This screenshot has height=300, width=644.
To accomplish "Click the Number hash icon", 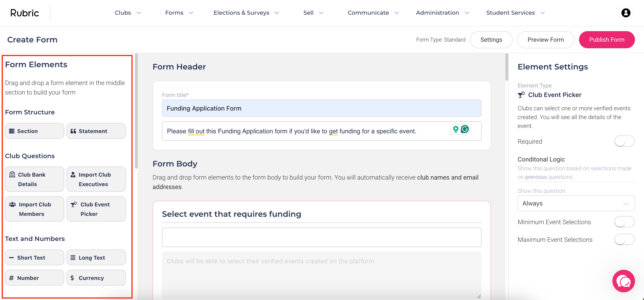I will point(11,278).
